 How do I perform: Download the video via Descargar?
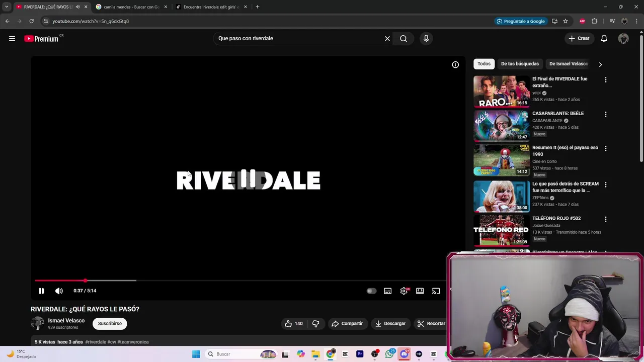click(x=390, y=324)
